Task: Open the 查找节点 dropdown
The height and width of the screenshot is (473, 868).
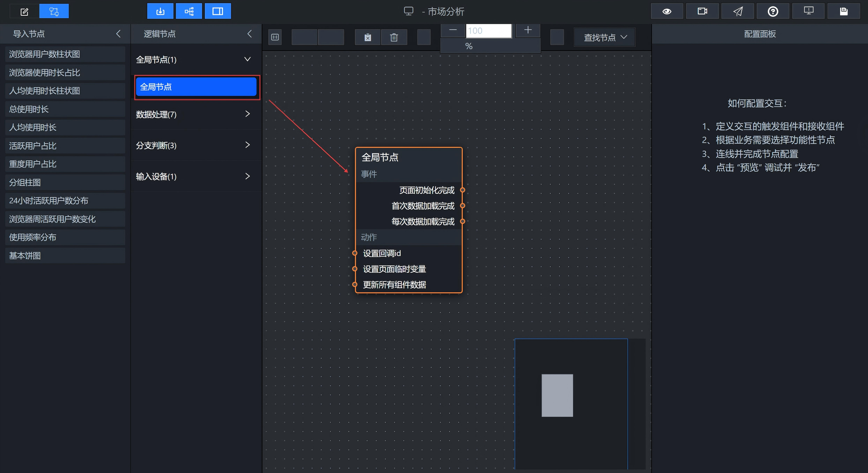Action: tap(604, 37)
